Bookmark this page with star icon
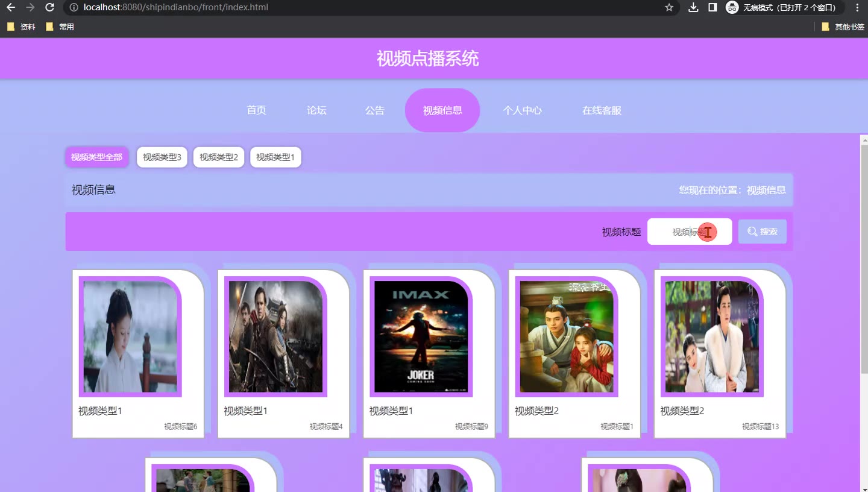The image size is (868, 492). pos(669,7)
